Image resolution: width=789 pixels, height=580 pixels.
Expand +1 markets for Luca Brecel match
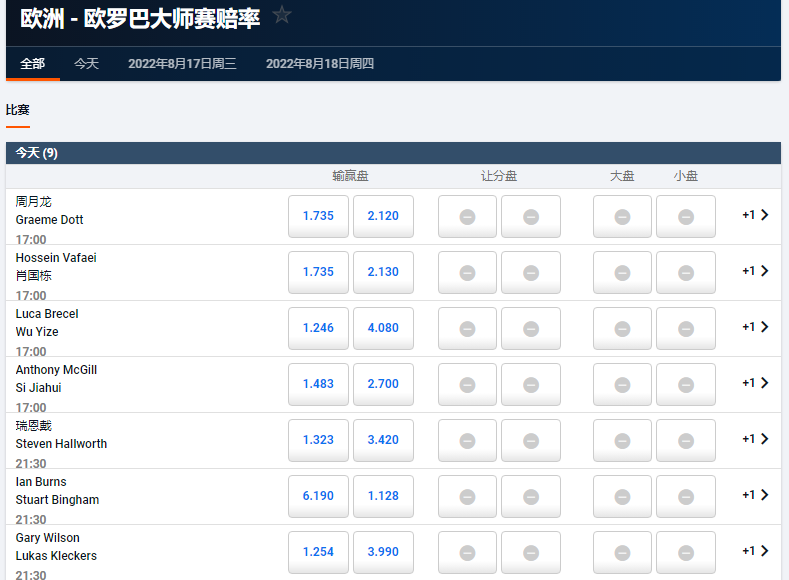point(755,327)
